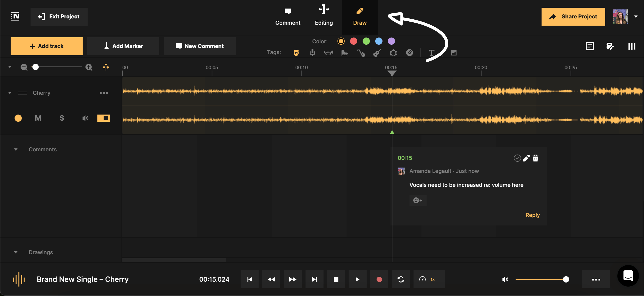Click the record button in the transport controls

379,279
